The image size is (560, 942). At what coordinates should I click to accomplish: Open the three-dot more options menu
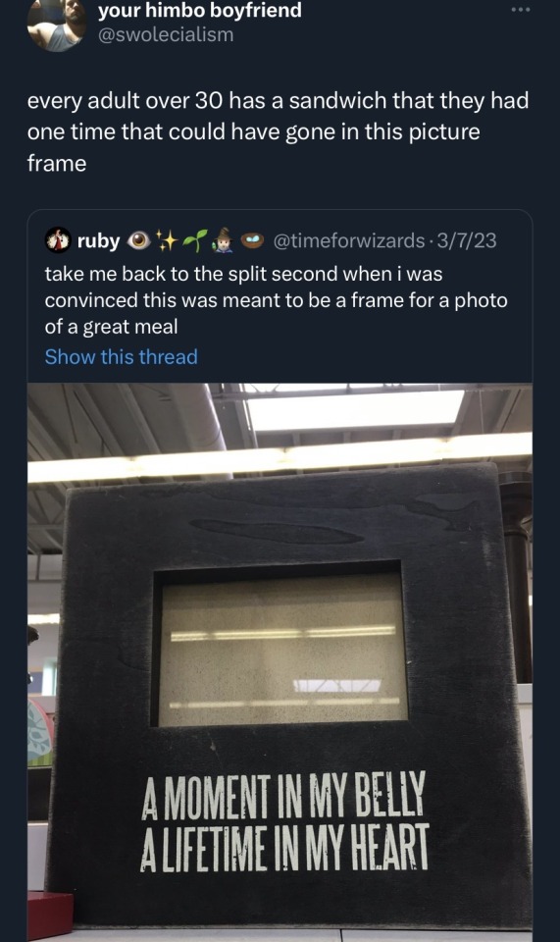pos(521,10)
